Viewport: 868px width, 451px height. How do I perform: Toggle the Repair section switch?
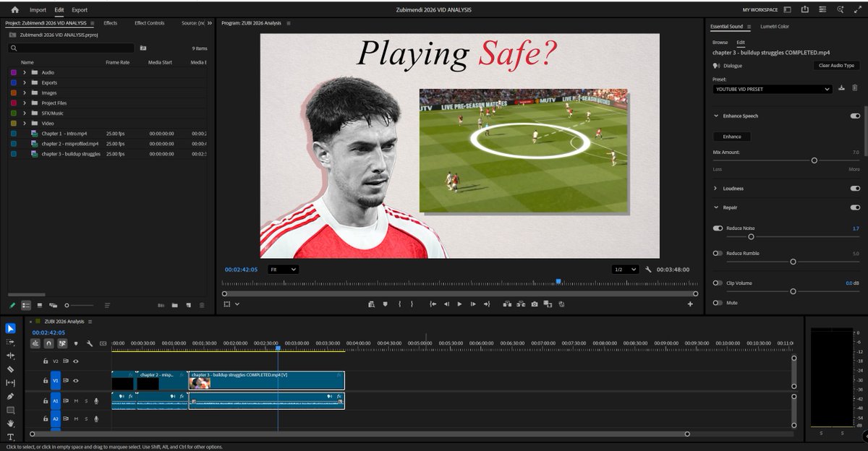pyautogui.click(x=855, y=207)
